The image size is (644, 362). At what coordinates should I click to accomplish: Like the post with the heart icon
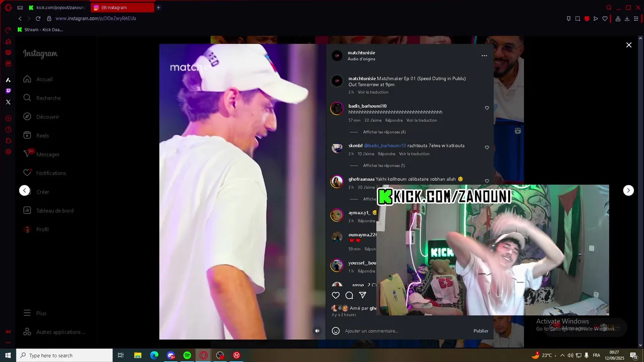(x=336, y=295)
